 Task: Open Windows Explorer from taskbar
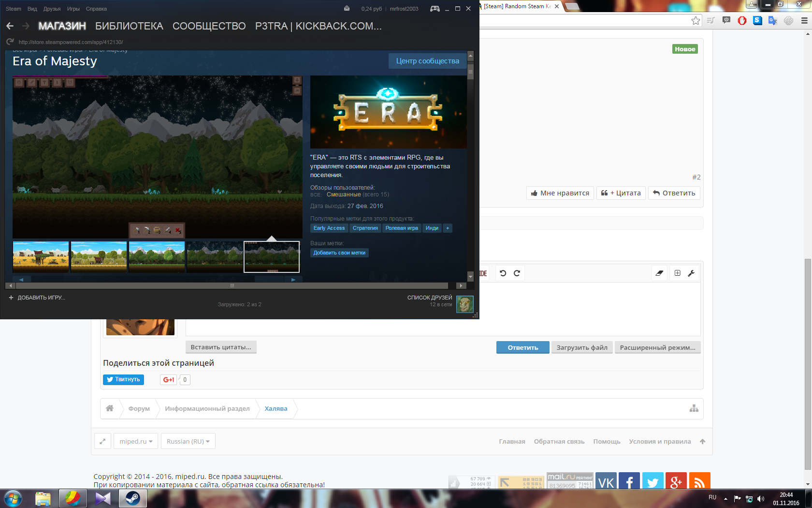[x=43, y=498]
